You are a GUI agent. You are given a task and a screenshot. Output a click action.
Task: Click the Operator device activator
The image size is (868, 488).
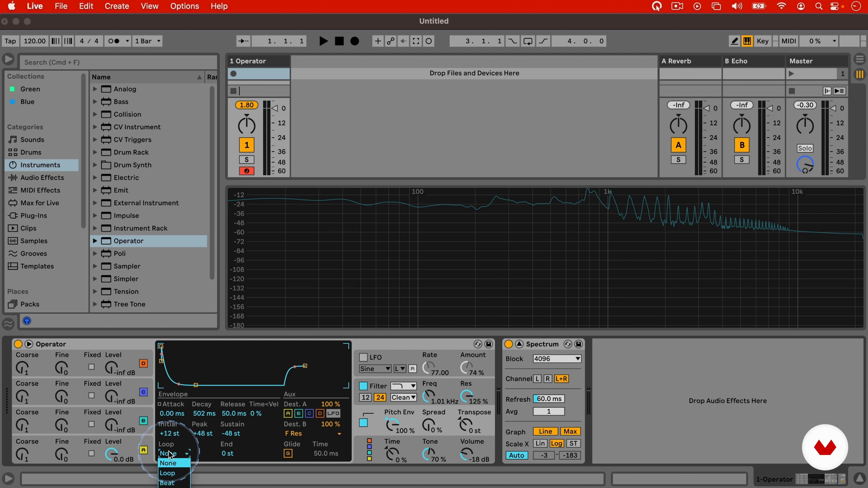coord(18,344)
